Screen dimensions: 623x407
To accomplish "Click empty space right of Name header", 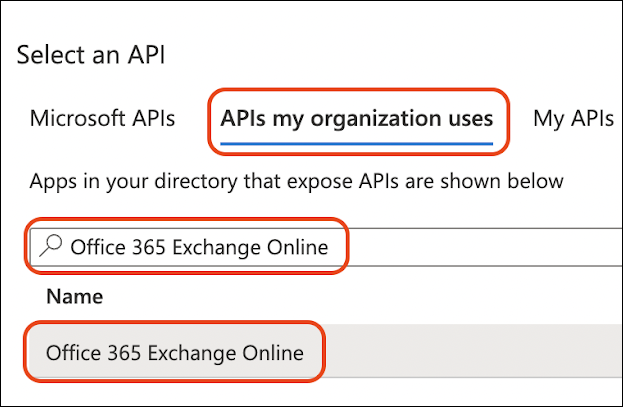I will click(x=350, y=297).
